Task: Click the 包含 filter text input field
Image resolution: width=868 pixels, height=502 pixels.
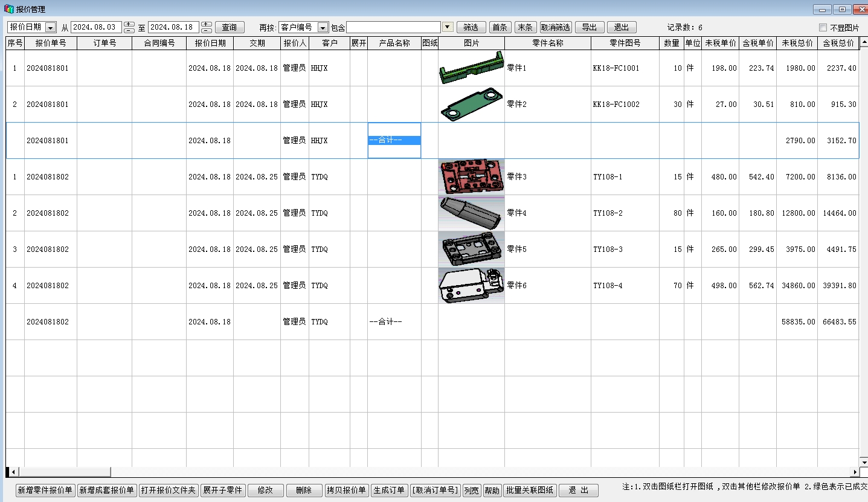Action: tap(393, 28)
